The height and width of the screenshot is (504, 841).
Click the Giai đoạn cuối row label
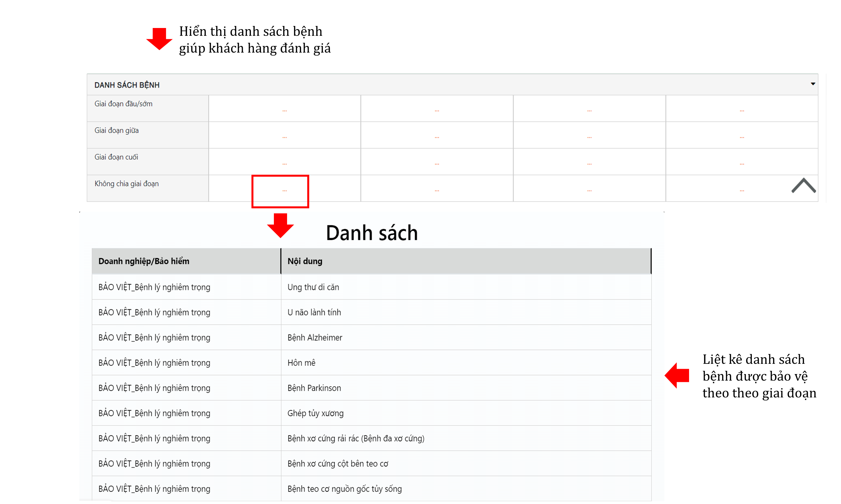(x=116, y=157)
